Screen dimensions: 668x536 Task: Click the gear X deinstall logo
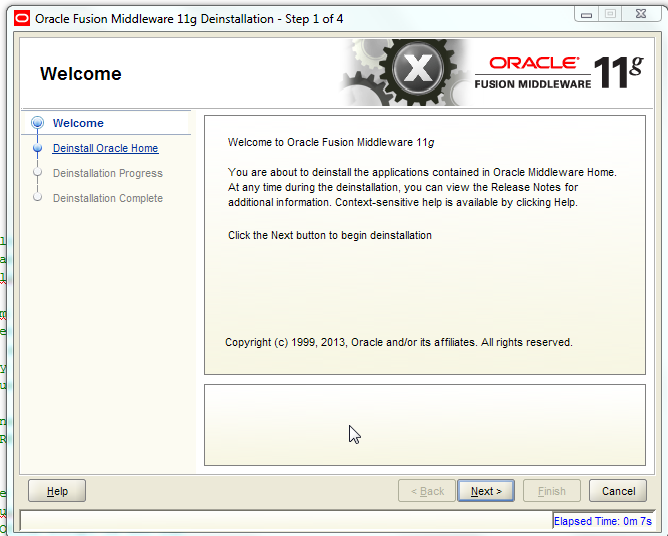pyautogui.click(x=418, y=69)
